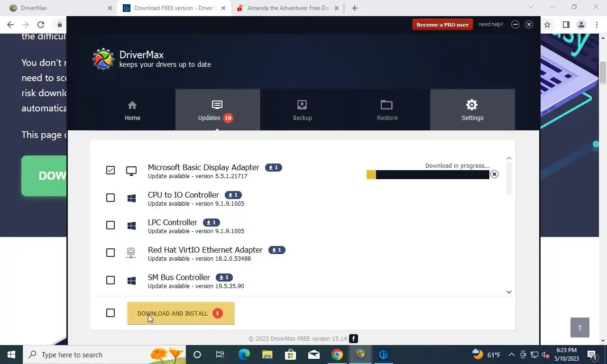Viewport: 607px width, 364px height.
Task: Close the Download FREE version browser tab
Action: click(224, 8)
